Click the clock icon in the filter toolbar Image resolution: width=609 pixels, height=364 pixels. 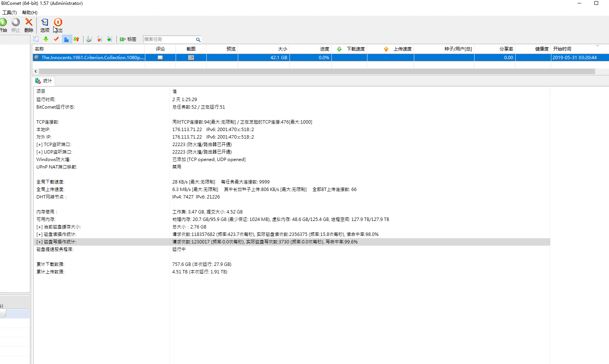[x=89, y=39]
